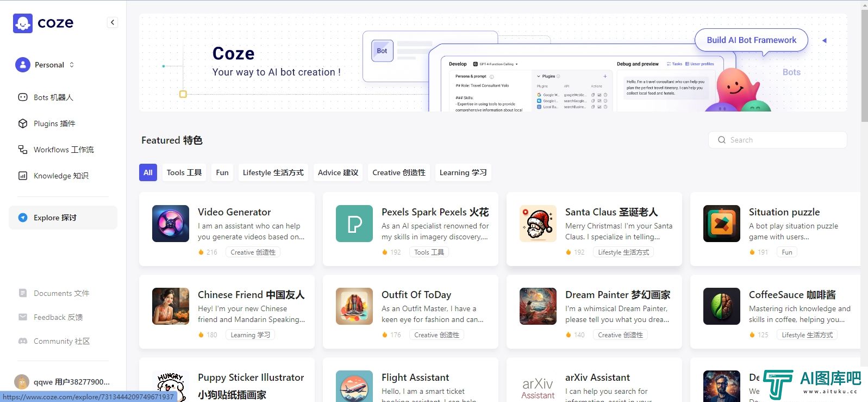
Task: Click the Dream Painter 梦幻画家 title
Action: tap(618, 295)
